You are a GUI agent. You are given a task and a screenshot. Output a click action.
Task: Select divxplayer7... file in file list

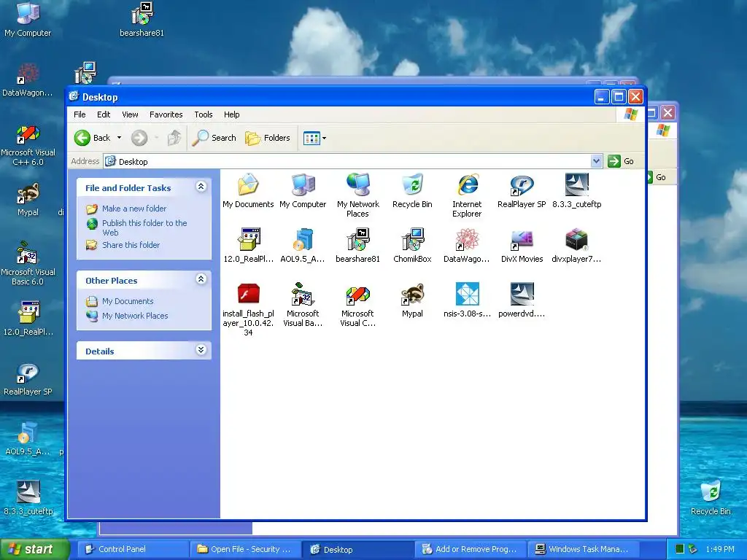[x=576, y=245]
